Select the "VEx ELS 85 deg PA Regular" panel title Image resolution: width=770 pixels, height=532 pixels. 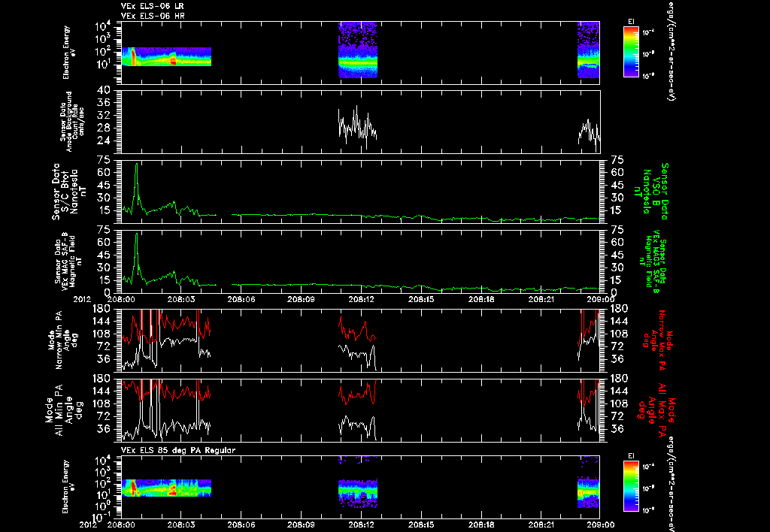tap(178, 450)
